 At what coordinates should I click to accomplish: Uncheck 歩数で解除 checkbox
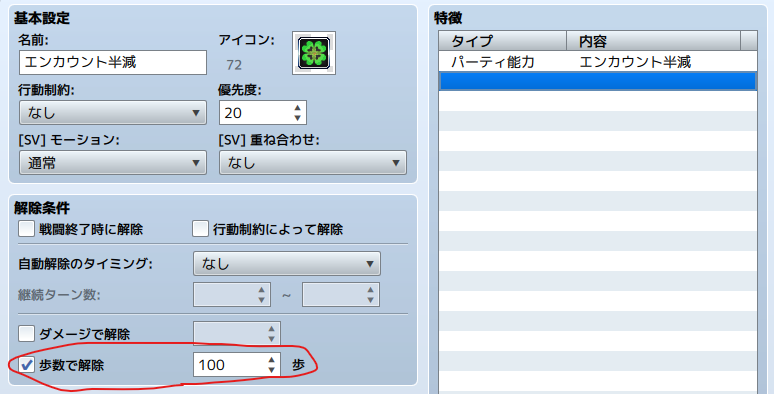26,365
